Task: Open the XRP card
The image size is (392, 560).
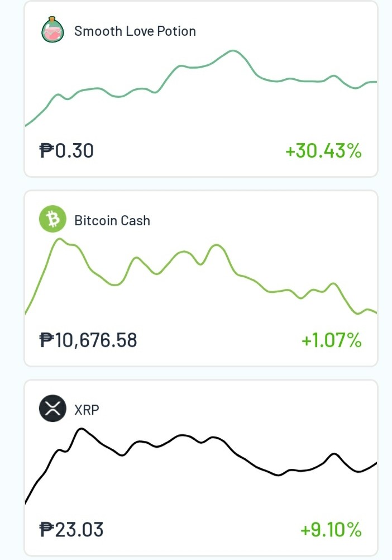Action: click(201, 467)
